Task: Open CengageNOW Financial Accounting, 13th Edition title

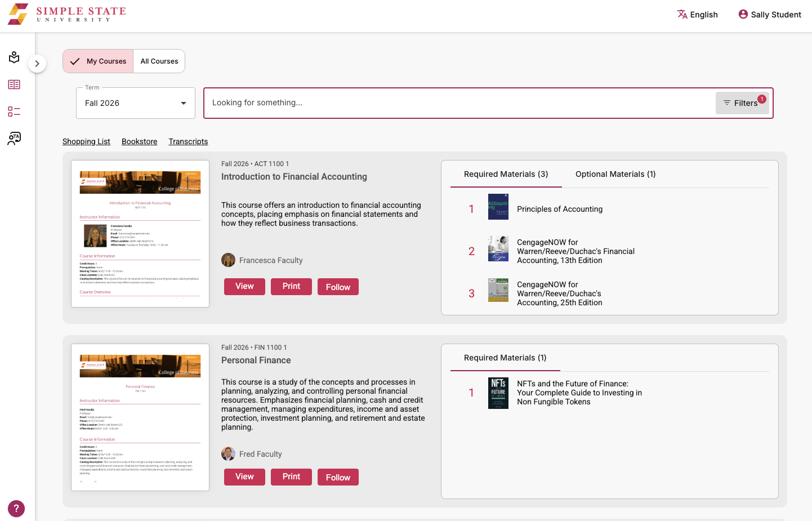Action: tap(575, 251)
